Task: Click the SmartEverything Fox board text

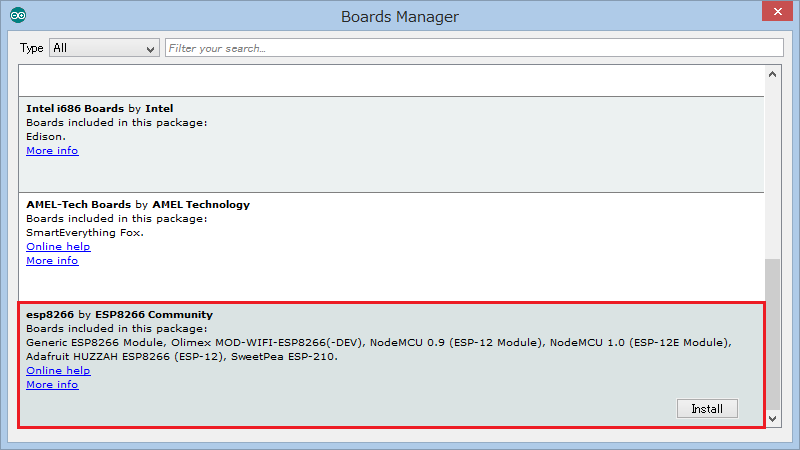Action: (85, 232)
